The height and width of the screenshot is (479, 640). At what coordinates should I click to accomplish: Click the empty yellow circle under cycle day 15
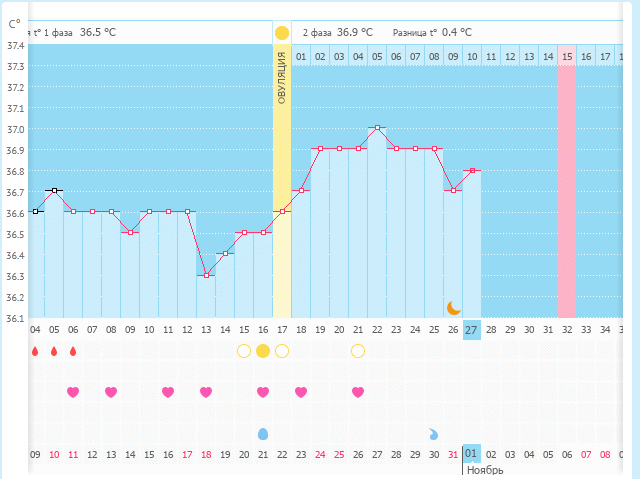tap(244, 350)
